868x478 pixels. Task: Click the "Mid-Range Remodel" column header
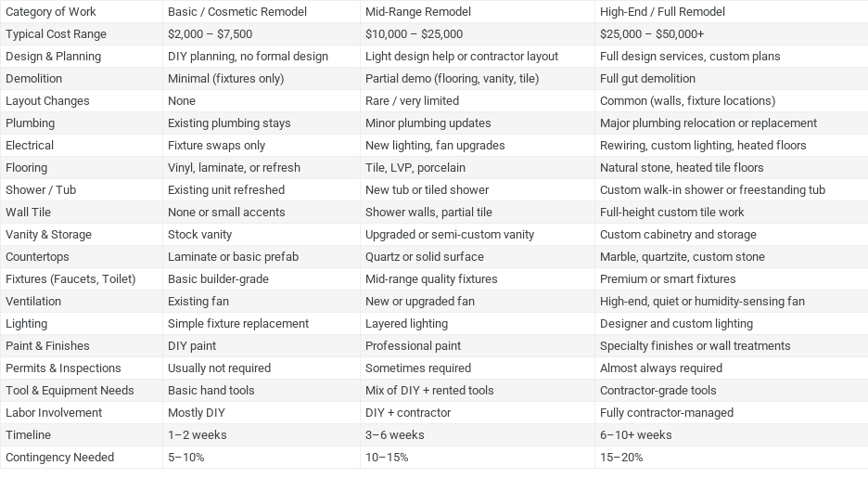(x=417, y=12)
